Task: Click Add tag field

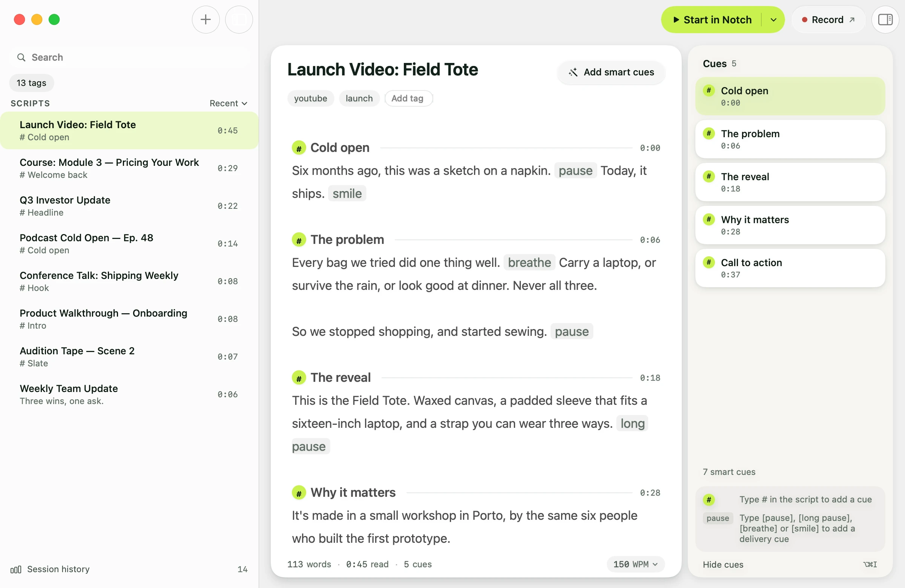Action: (408, 98)
